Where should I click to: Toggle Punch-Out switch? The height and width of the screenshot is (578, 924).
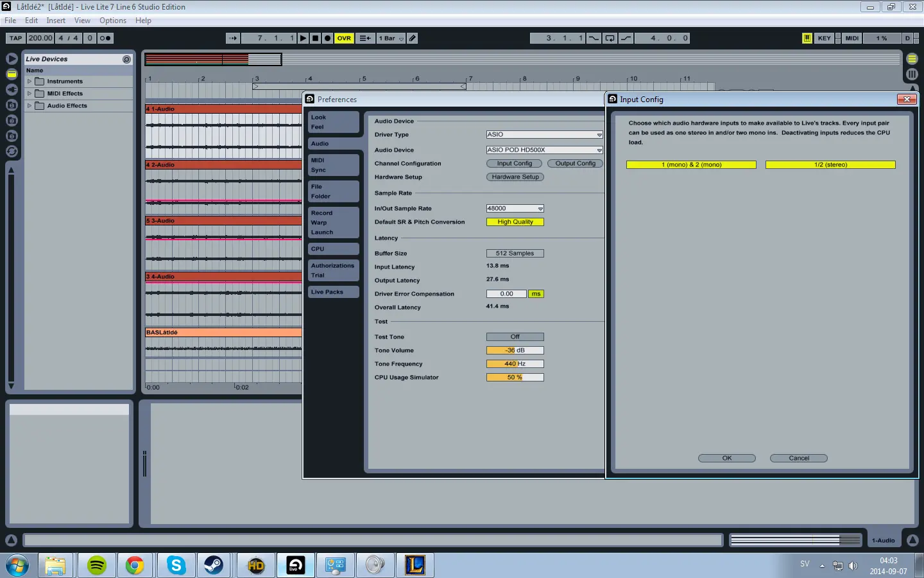(x=626, y=38)
